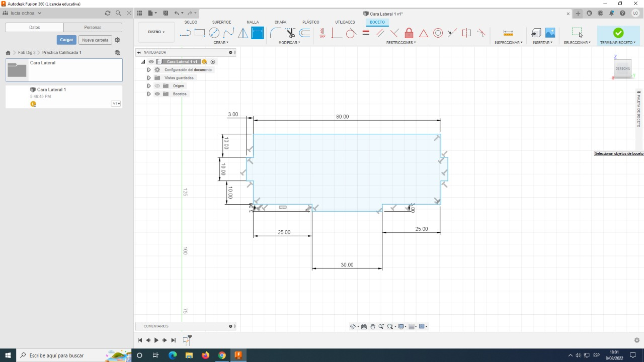The image size is (644, 362).
Task: Select the Circle sketch tool
Action: (x=214, y=33)
